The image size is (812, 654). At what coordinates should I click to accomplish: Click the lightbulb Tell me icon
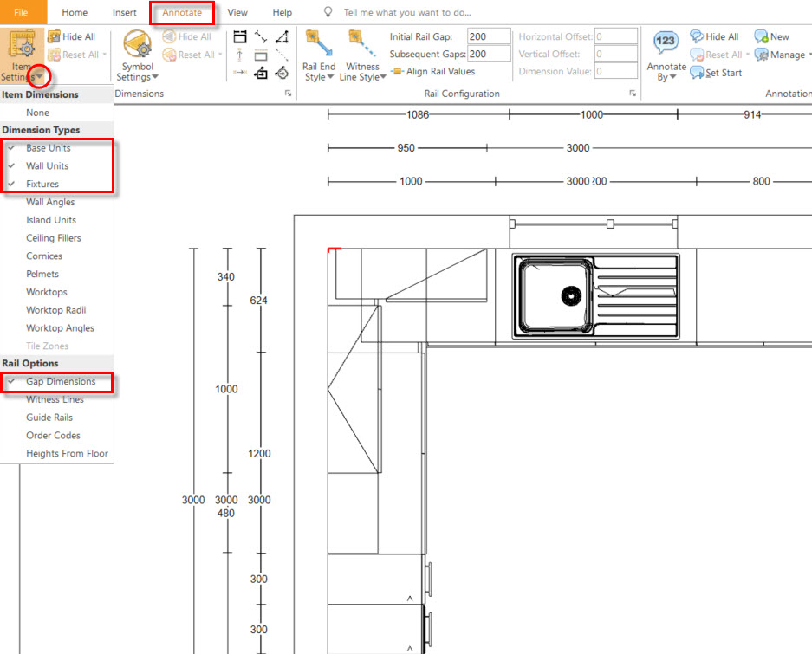[328, 12]
